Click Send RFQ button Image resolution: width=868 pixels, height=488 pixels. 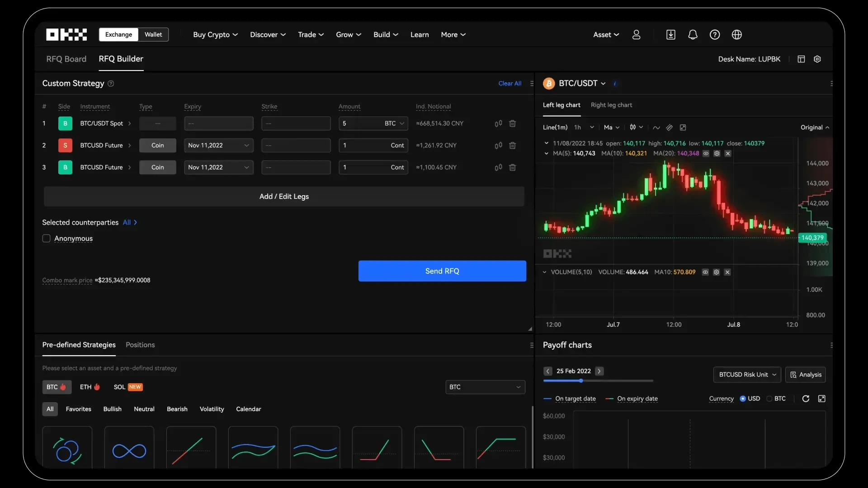click(x=442, y=271)
